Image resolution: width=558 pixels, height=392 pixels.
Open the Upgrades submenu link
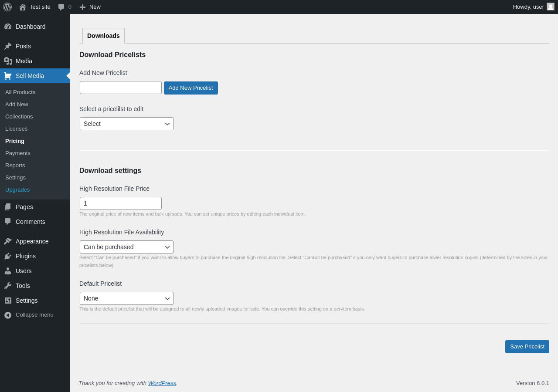tap(17, 190)
